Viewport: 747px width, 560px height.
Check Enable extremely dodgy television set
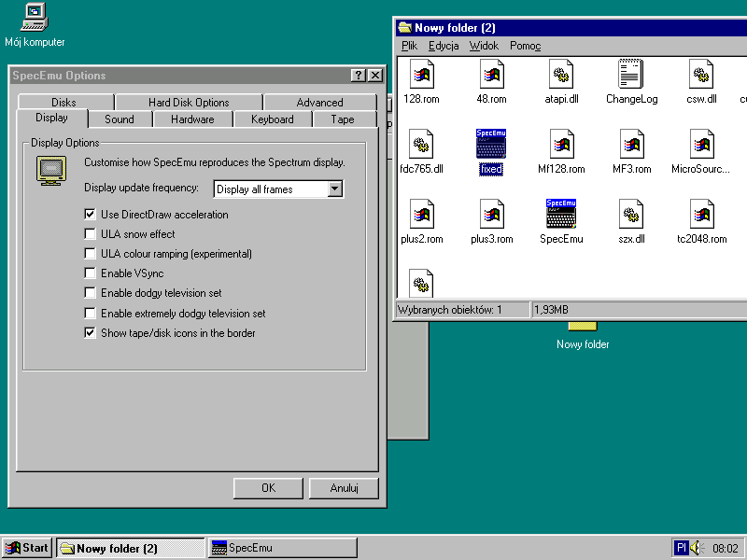click(90, 313)
